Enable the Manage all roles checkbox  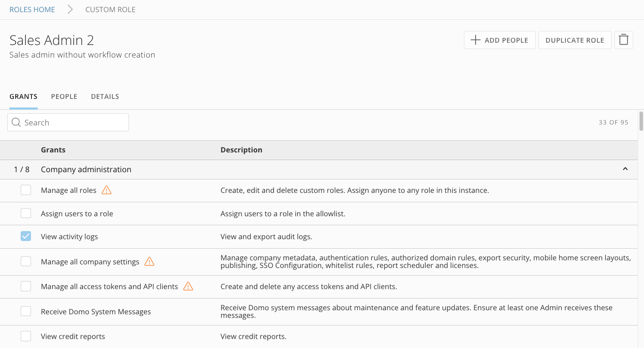(26, 190)
